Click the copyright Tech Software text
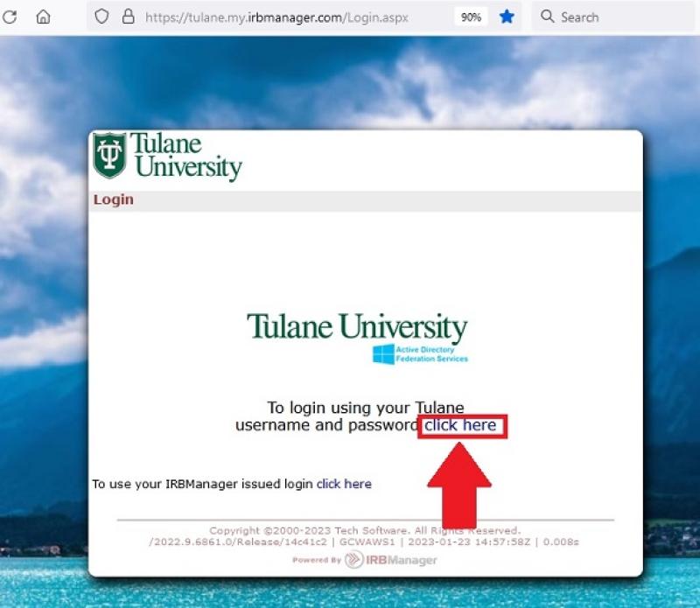The image size is (700, 608). 365,530
